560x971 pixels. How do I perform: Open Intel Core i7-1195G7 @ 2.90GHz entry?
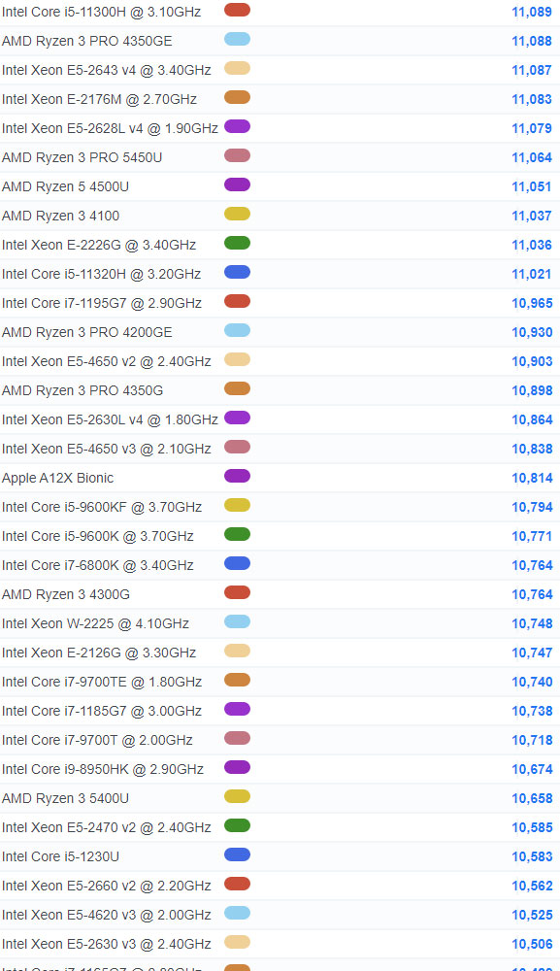pos(102,303)
